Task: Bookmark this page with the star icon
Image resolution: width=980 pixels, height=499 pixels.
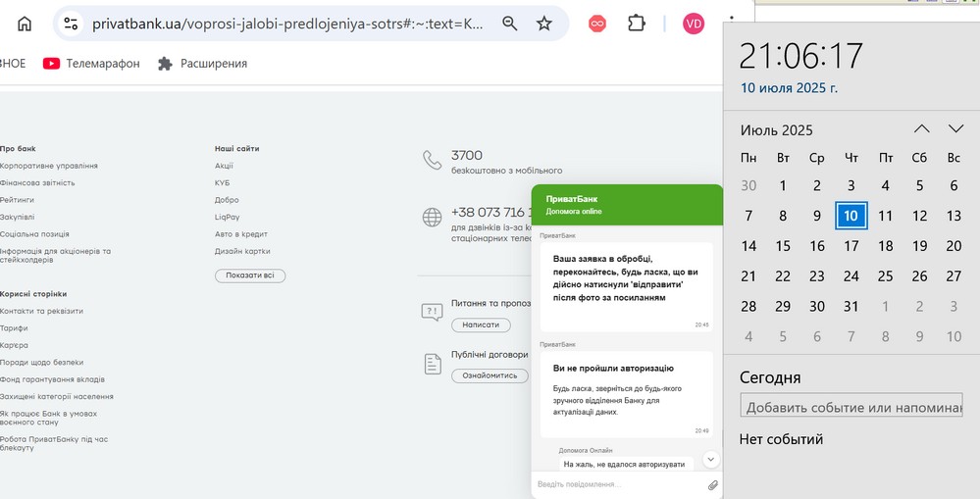Action: (544, 24)
